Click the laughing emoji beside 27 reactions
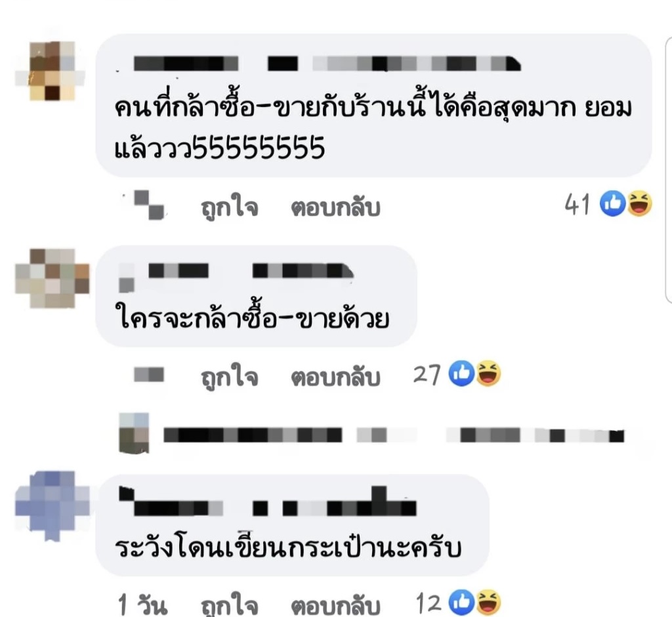This screenshot has width=672, height=617. click(x=488, y=373)
